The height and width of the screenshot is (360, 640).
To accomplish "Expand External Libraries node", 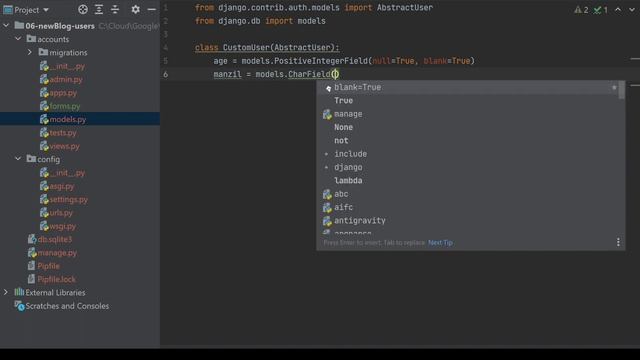I will point(6,293).
